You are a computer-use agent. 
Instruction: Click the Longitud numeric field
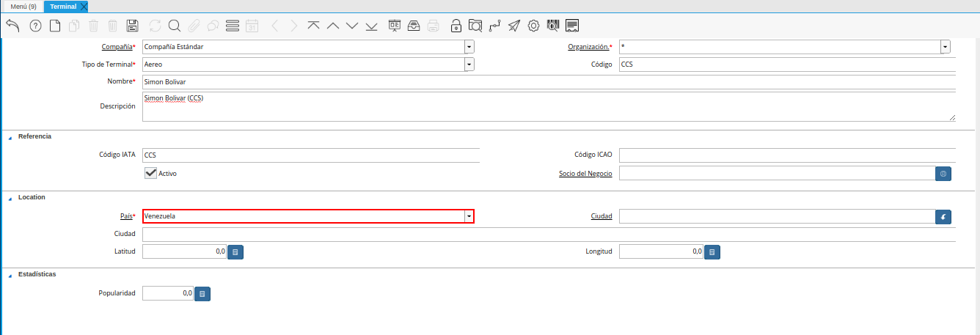click(661, 251)
